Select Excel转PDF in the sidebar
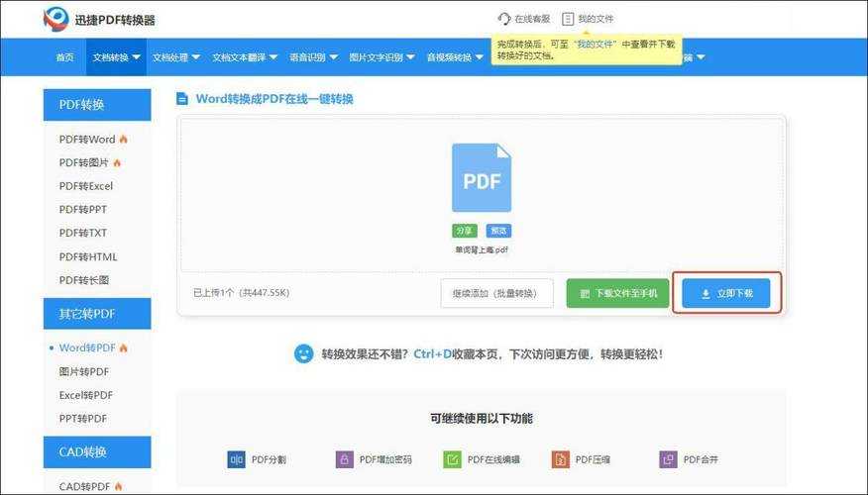868x495 pixels. [86, 395]
